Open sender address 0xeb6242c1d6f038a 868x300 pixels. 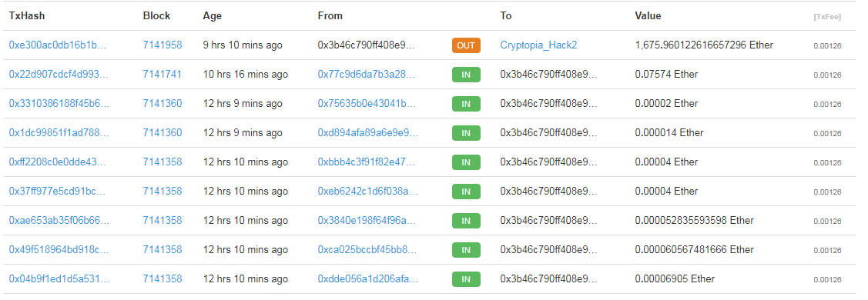[x=367, y=192]
